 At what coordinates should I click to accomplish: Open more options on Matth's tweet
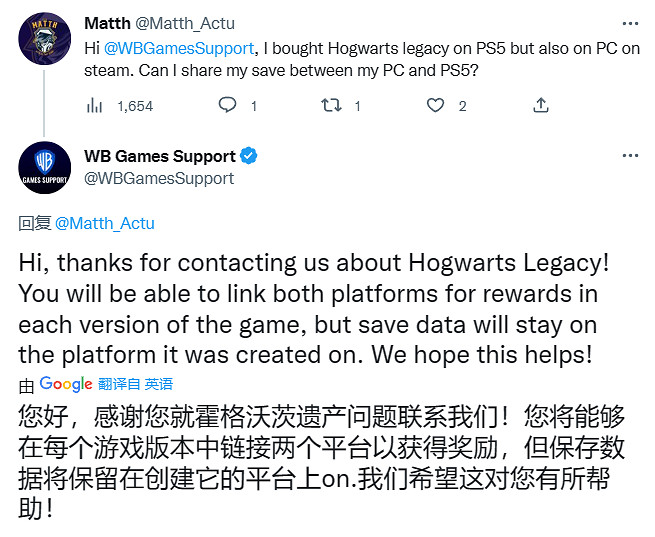pos(630,24)
